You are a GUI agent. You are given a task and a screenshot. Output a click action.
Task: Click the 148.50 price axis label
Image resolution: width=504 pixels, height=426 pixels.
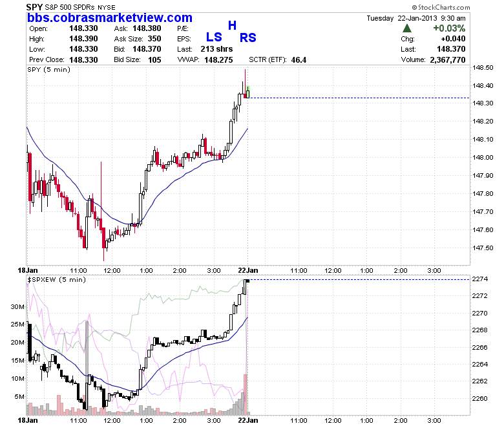483,68
